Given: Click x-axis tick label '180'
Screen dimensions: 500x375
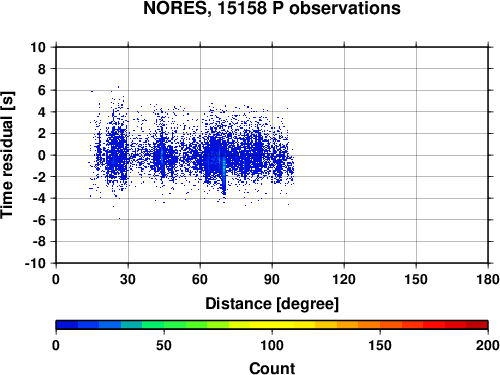Looking at the screenshot, I should [488, 279].
